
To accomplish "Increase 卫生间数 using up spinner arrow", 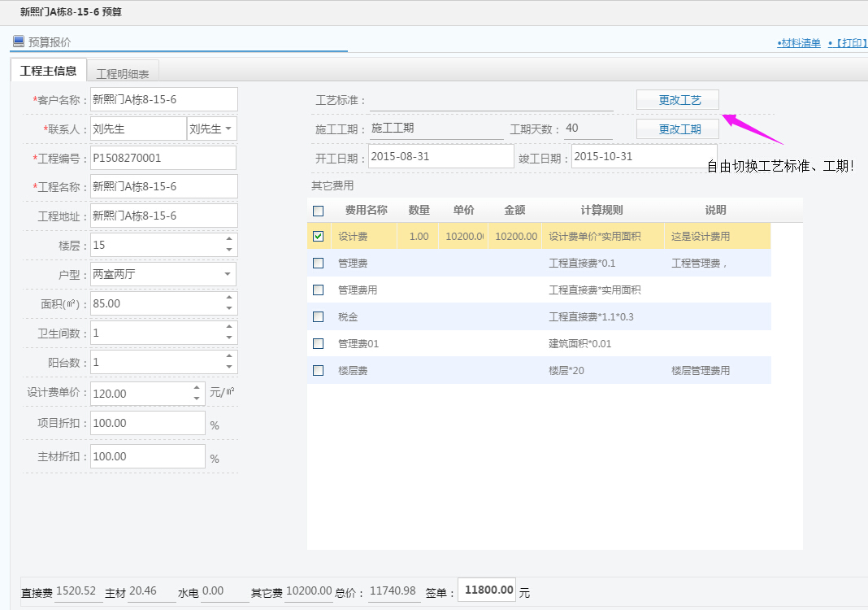I will pos(229,328).
